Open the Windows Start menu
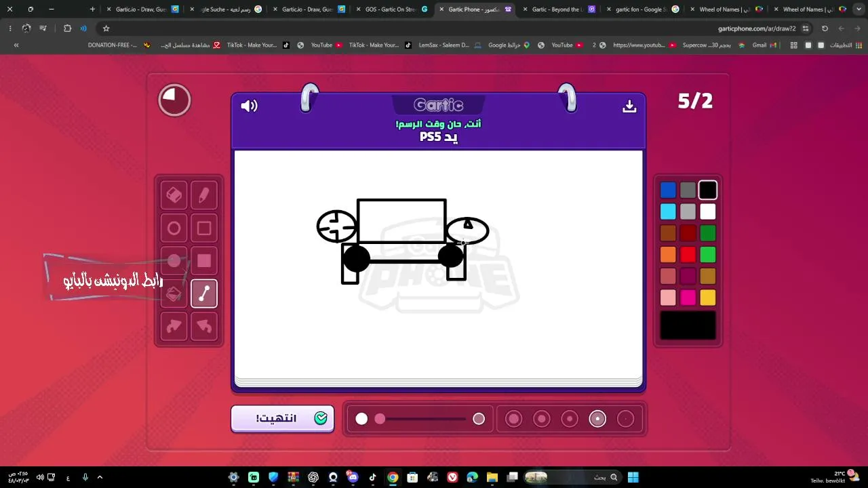Screen dimensions: 868x488 [x=633, y=477]
